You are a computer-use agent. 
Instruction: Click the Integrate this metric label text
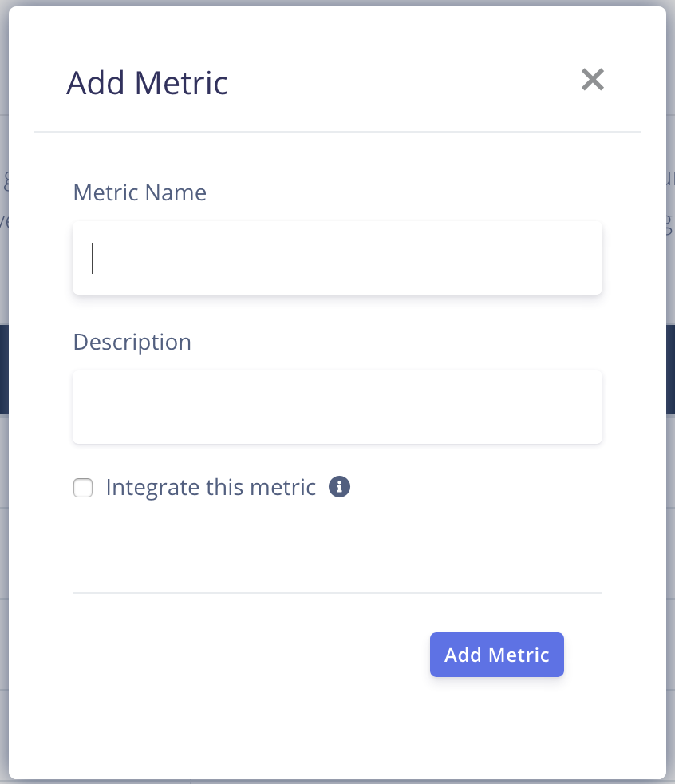[211, 488]
